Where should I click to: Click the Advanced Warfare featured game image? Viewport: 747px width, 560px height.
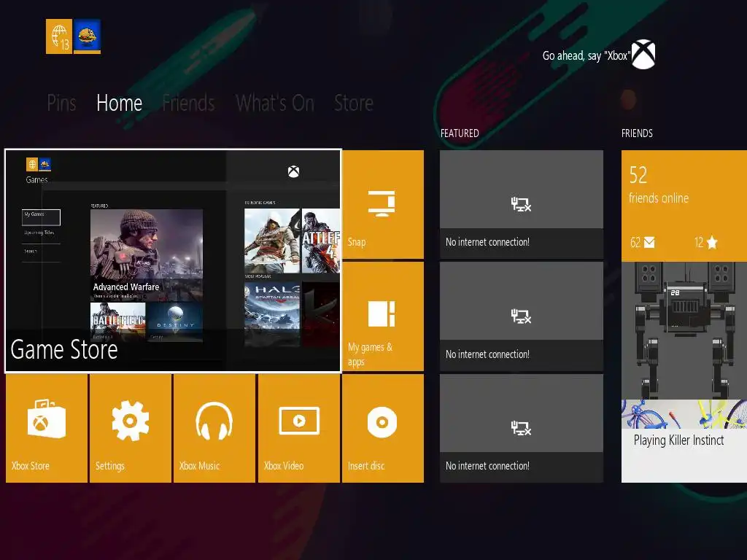pyautogui.click(x=147, y=254)
